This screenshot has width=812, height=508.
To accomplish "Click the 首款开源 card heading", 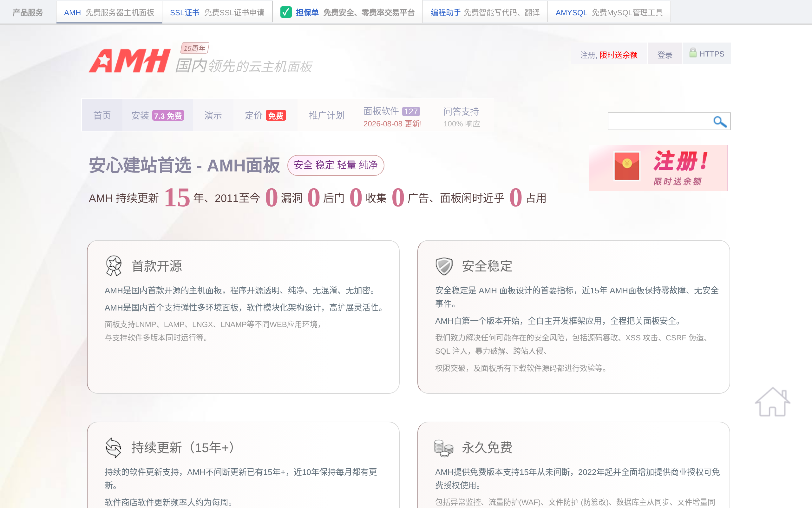I will tap(157, 266).
